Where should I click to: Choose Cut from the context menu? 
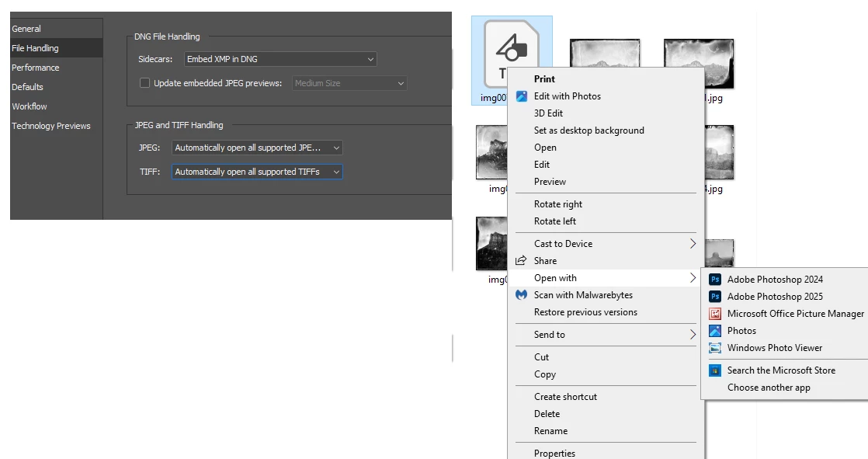606,357
